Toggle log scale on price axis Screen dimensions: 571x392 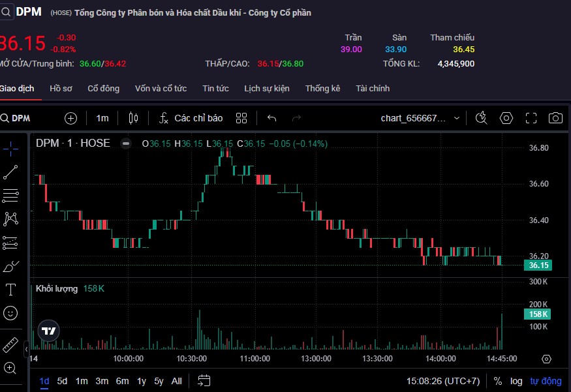tap(516, 381)
